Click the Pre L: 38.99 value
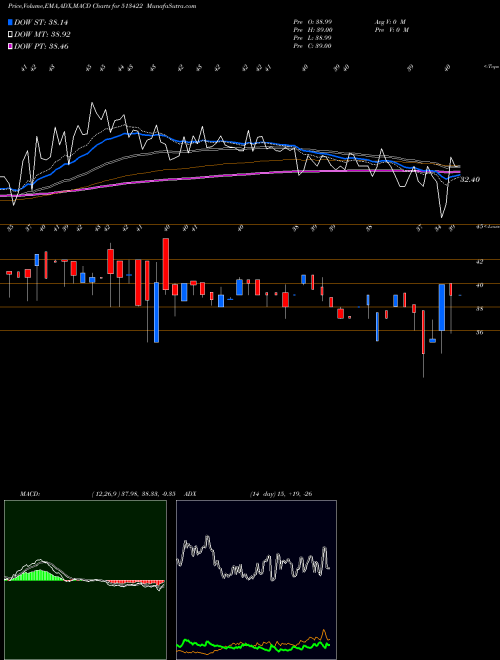The width and height of the screenshot is (500, 660). point(313,37)
